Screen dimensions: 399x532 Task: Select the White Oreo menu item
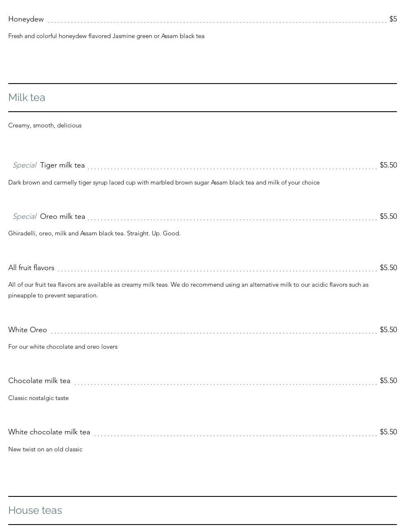click(28, 330)
